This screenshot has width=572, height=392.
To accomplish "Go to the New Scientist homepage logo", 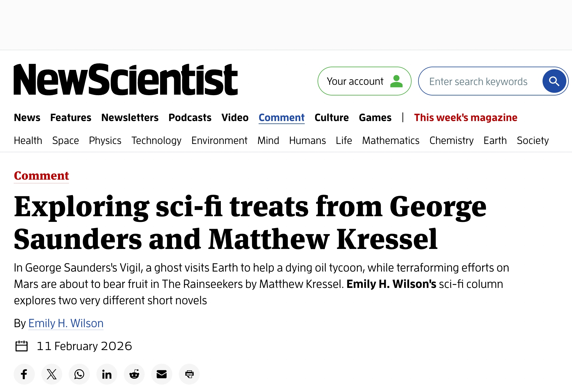I will coord(126,79).
